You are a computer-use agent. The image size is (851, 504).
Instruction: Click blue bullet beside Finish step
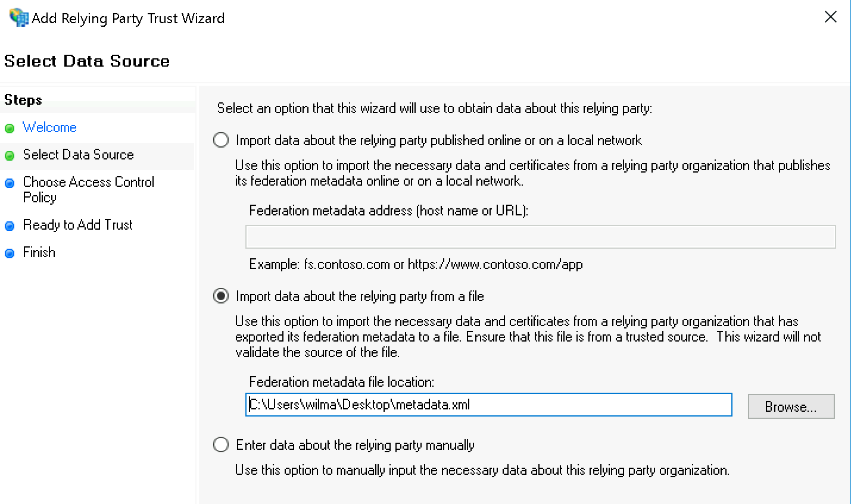[x=10, y=253]
